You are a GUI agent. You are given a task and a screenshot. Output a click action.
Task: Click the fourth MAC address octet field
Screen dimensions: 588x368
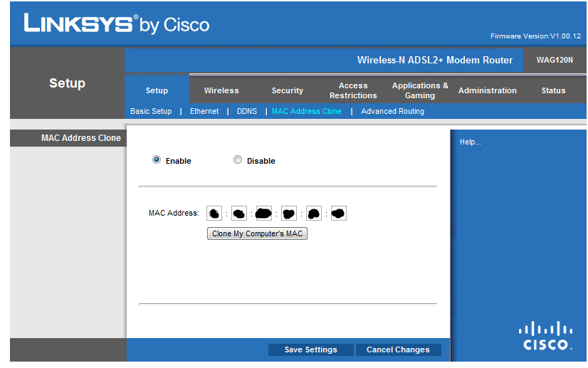(289, 213)
